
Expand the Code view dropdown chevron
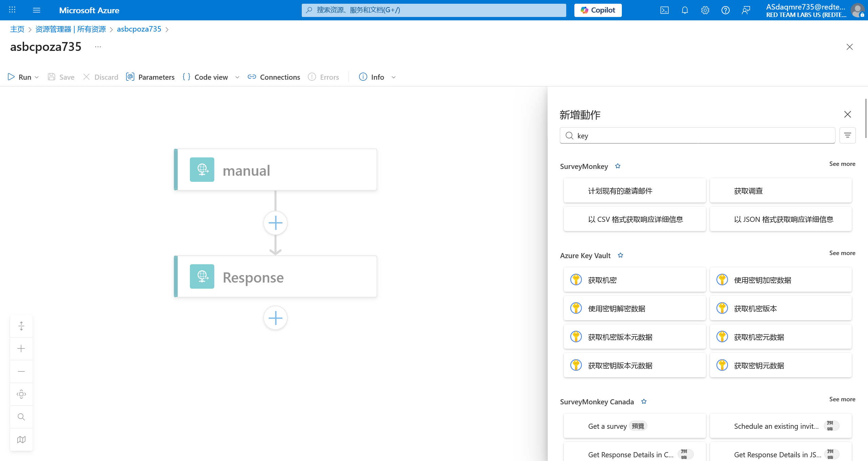[x=237, y=77]
